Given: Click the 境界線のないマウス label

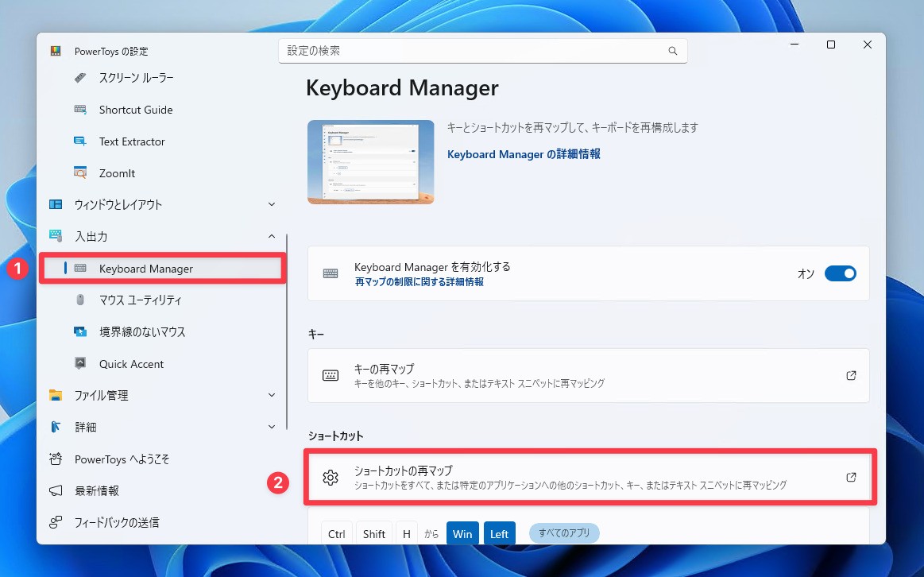Looking at the screenshot, I should tap(142, 332).
